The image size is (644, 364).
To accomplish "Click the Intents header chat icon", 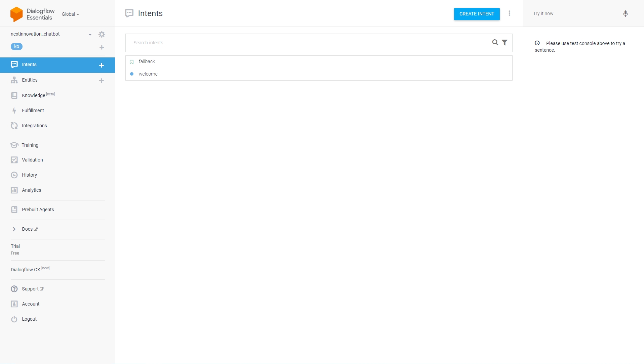I will pos(129,13).
